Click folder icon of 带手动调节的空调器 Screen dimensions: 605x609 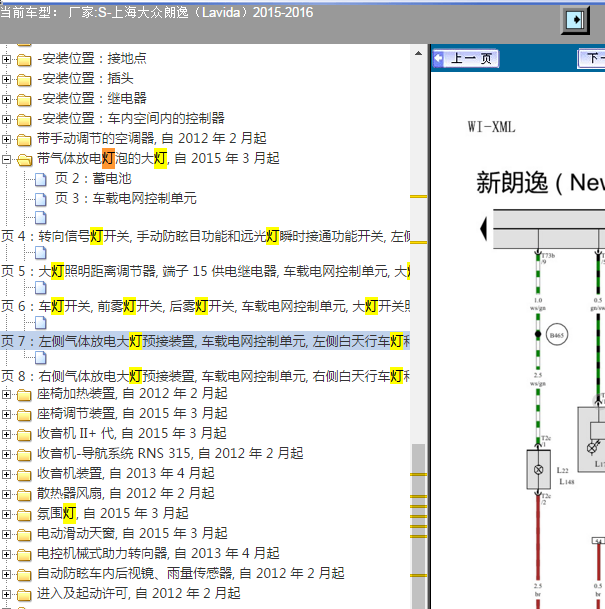click(24, 140)
